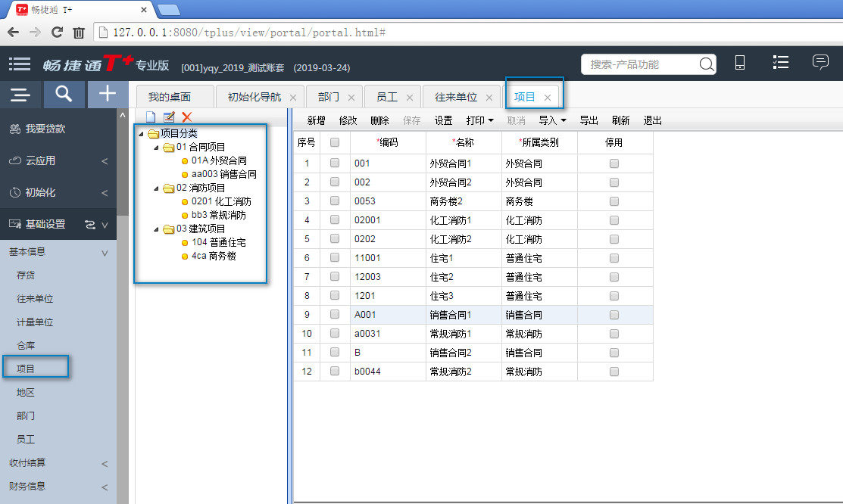Viewport: 843px width, 504px height.
Task: Click the magnifier search icon in sidebar
Action: coord(64,94)
